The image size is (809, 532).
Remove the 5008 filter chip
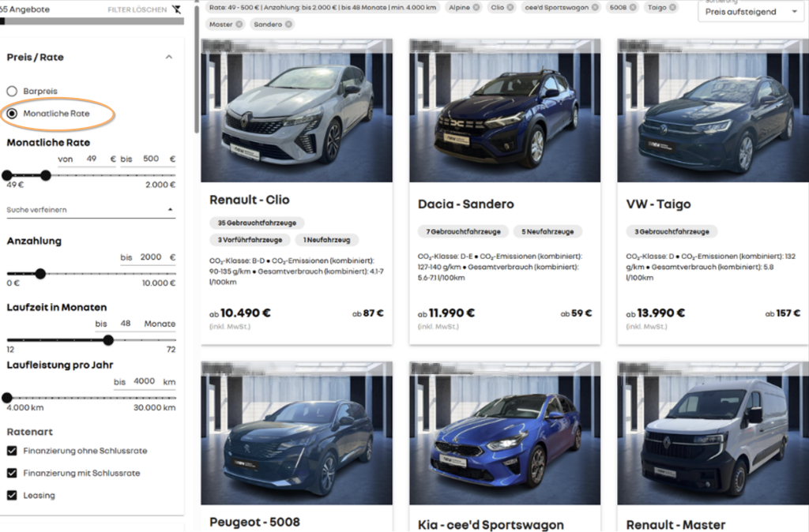(x=633, y=7)
